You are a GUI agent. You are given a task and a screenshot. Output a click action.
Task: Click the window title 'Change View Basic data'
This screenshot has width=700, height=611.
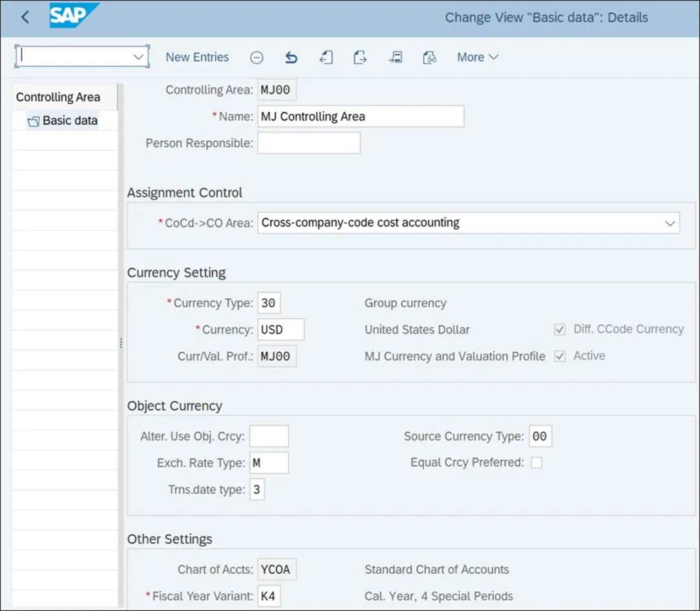tap(546, 18)
